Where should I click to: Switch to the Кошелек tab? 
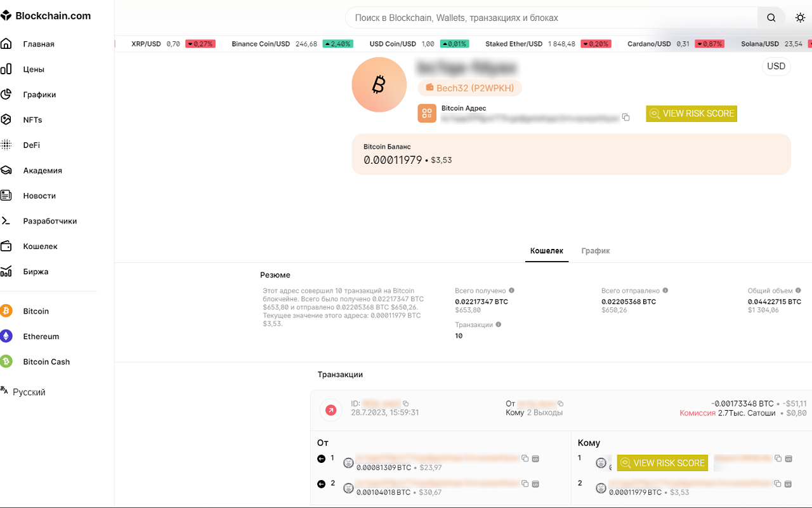coord(547,251)
